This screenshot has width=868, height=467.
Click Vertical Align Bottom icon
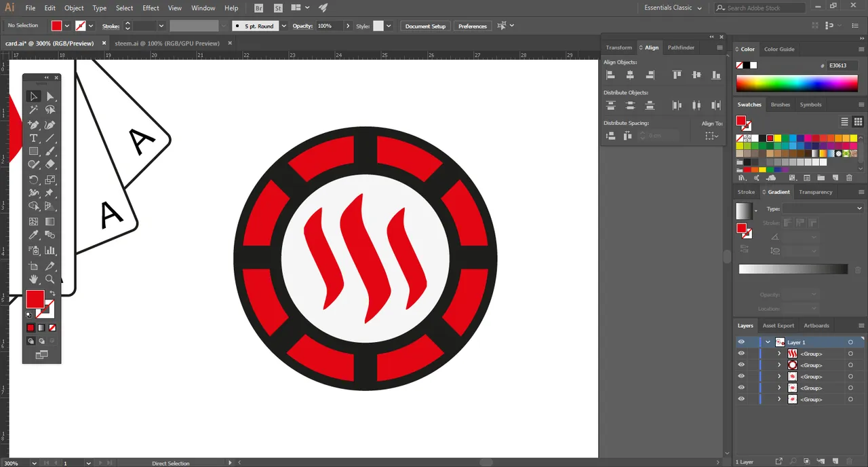(716, 75)
